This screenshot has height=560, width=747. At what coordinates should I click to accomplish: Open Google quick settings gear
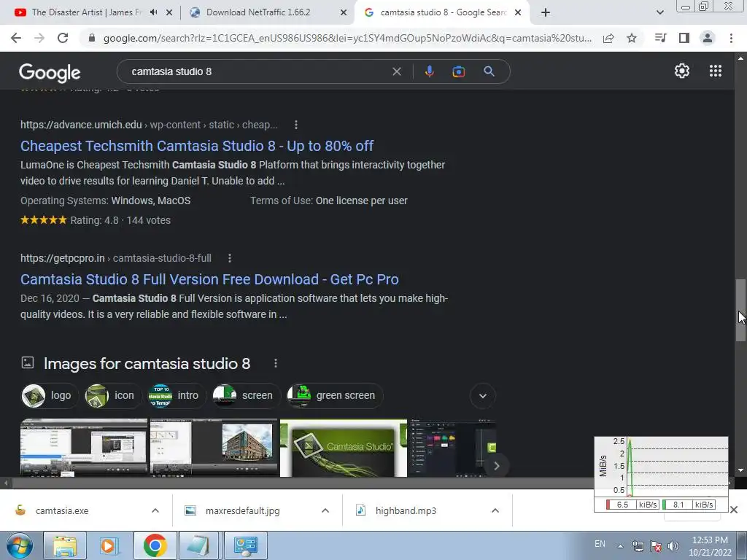coord(682,71)
